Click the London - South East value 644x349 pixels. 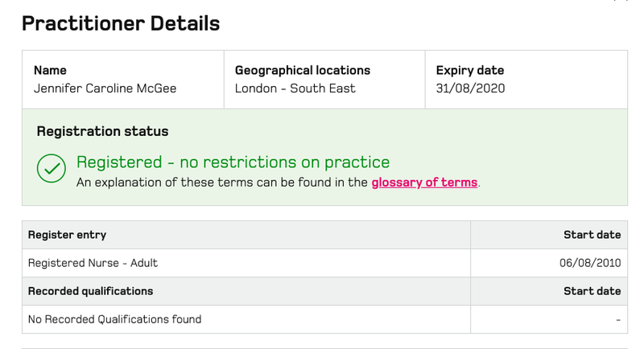295,88
